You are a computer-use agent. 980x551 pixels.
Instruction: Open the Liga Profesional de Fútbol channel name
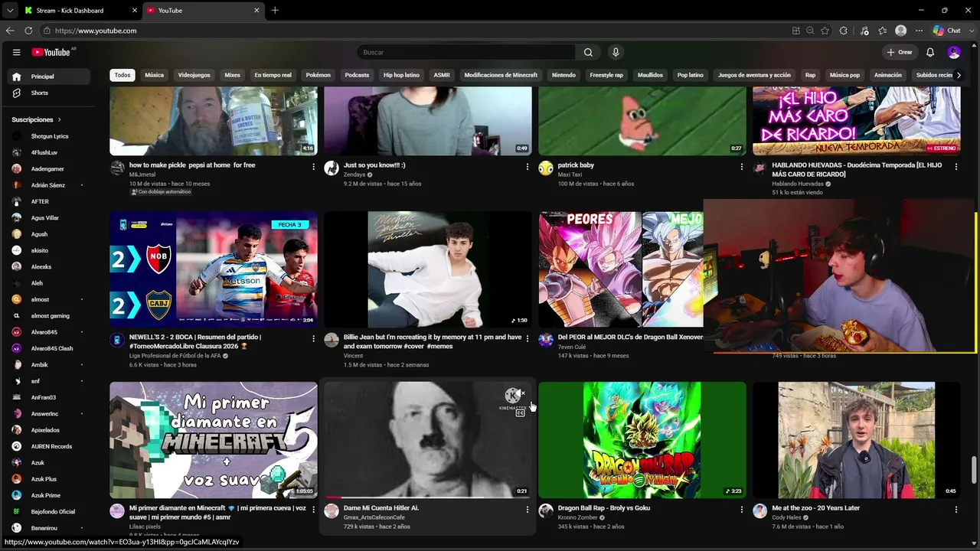tap(175, 355)
